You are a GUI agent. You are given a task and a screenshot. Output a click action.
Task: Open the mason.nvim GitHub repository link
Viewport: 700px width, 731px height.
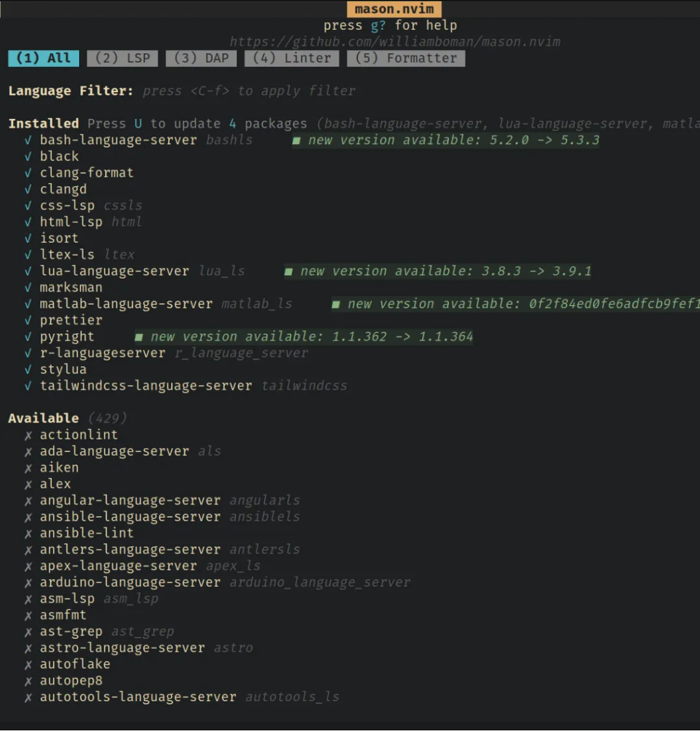pos(394,41)
